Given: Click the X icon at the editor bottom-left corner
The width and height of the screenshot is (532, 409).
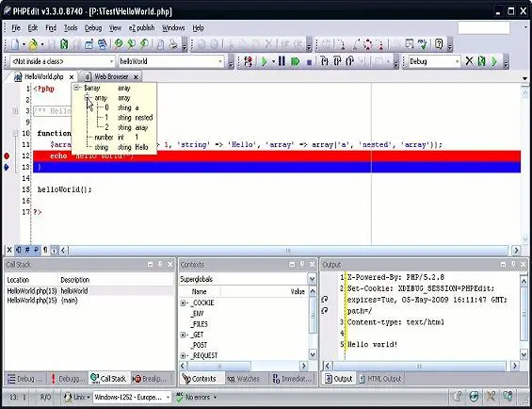Looking at the screenshot, I should [9, 251].
